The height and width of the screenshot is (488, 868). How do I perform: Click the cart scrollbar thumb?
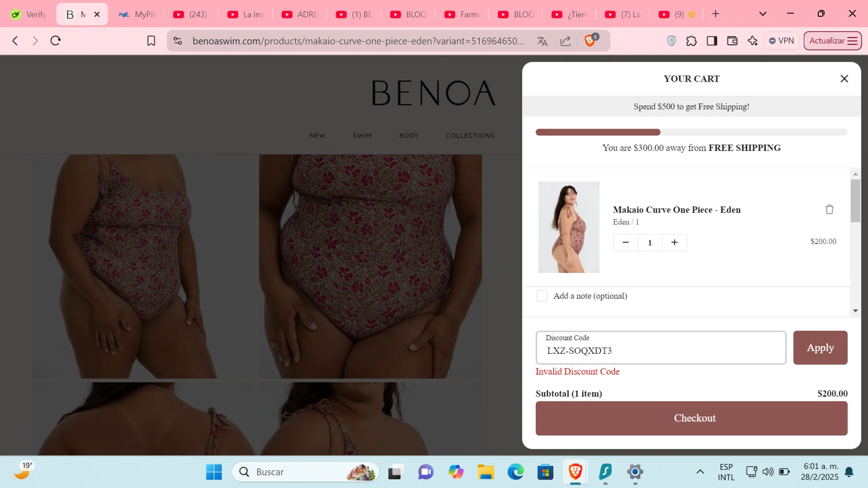(x=855, y=201)
